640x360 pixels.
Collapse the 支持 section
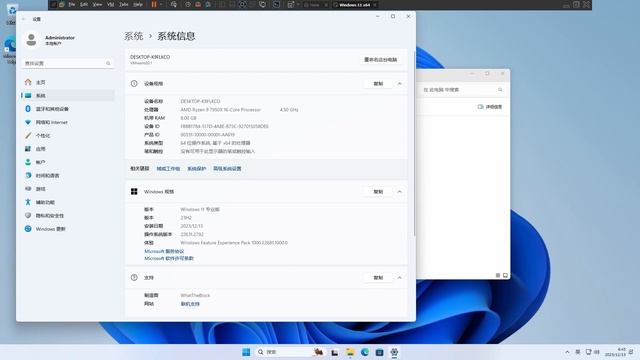[x=400, y=278]
